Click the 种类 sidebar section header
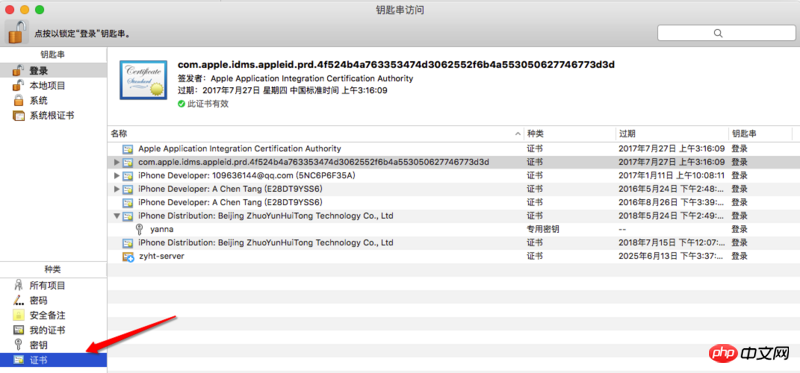Image resolution: width=800 pixels, height=373 pixels. pyautogui.click(x=53, y=269)
